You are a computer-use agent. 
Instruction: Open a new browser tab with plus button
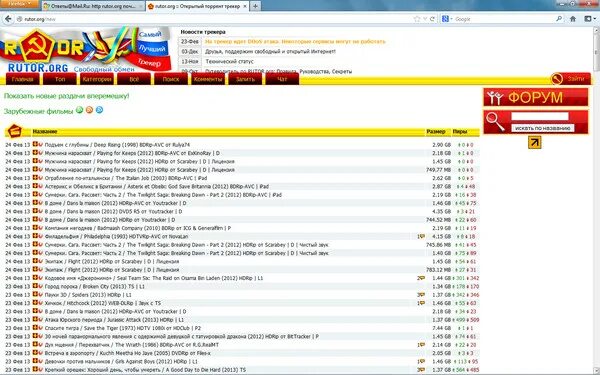[255, 6]
